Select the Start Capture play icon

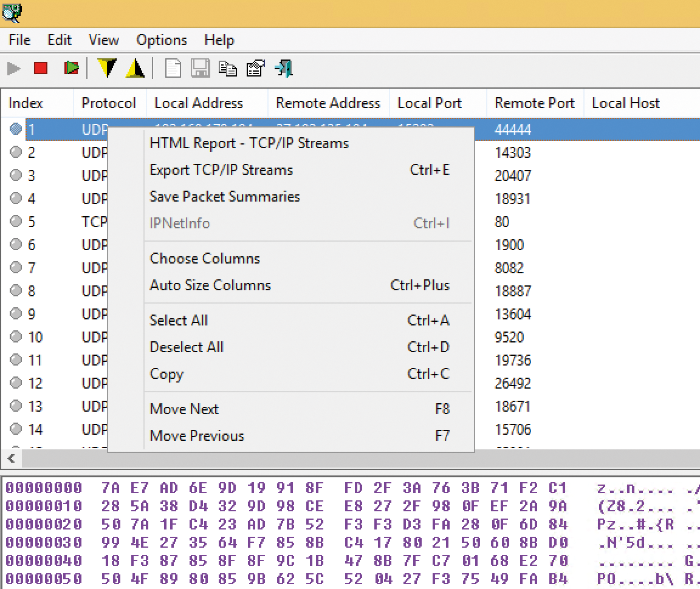point(13,68)
